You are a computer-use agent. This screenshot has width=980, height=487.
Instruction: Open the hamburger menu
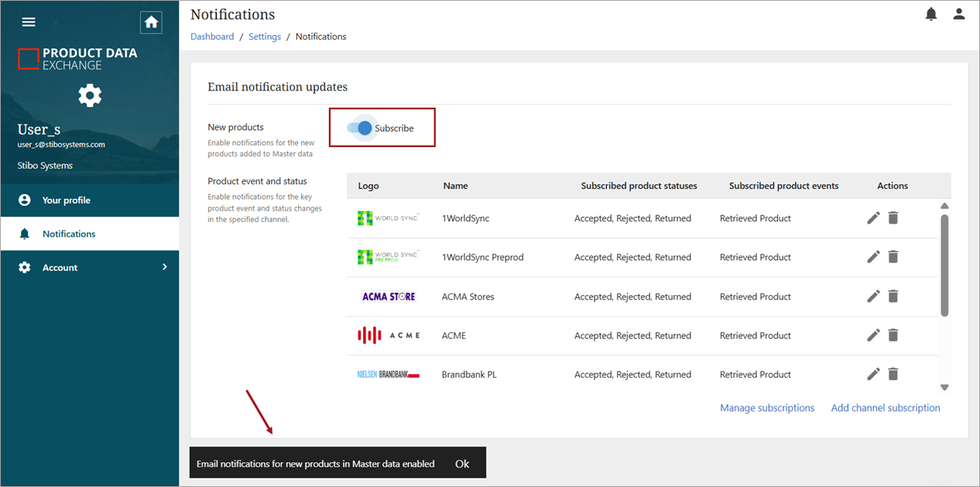(x=29, y=22)
